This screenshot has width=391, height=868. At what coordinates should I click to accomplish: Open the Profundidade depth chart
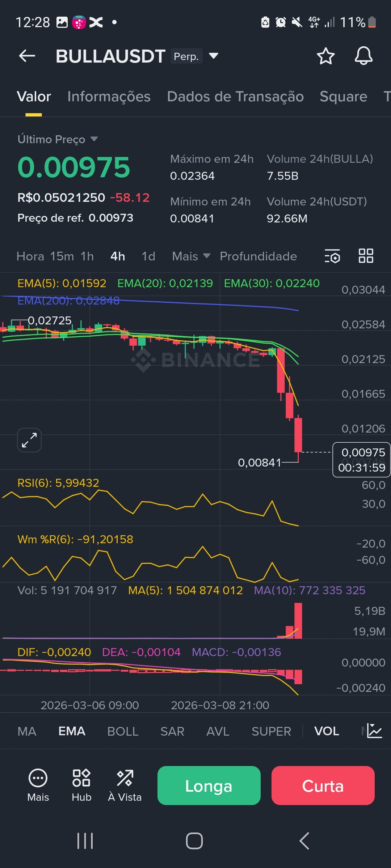point(258,256)
